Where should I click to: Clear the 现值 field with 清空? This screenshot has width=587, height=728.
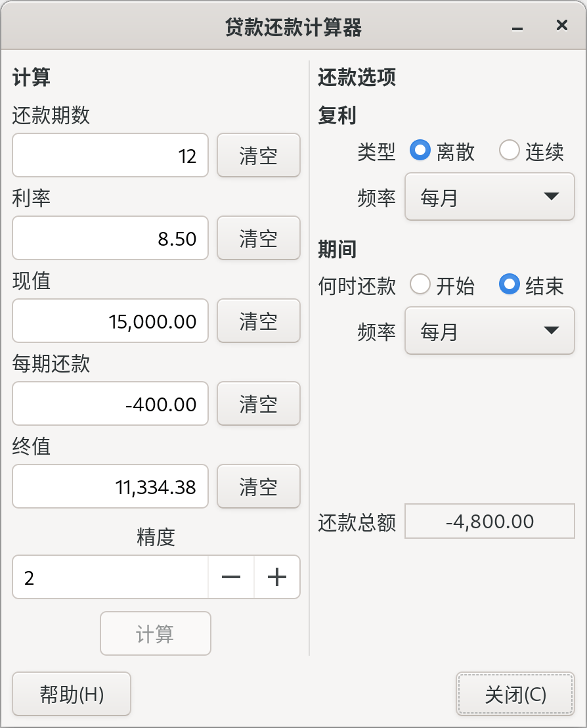(x=259, y=321)
